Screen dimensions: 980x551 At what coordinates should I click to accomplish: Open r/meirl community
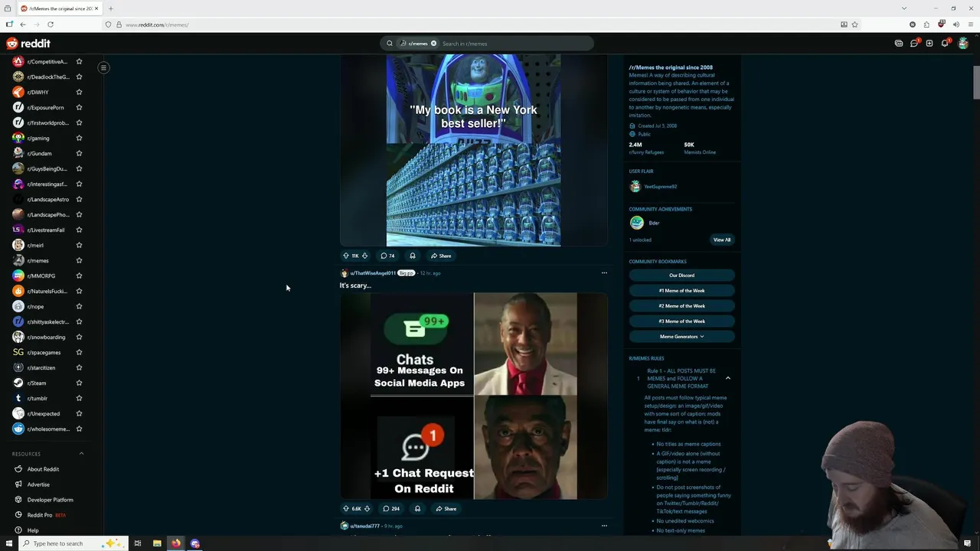coord(35,245)
